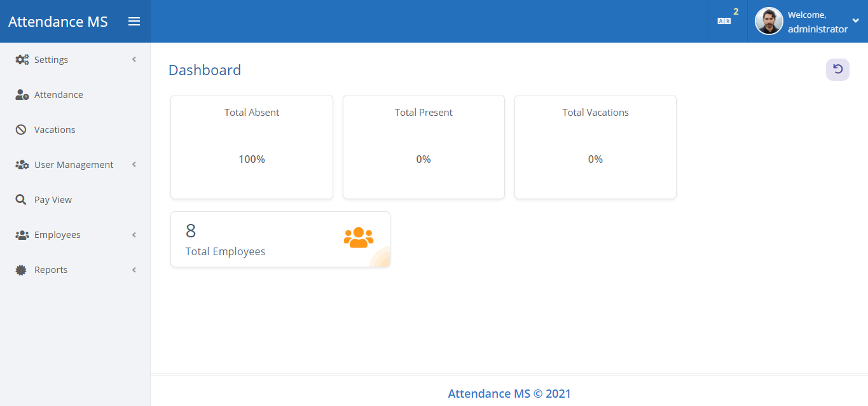The width and height of the screenshot is (868, 406).
Task: Click the Attendance user-clock icon
Action: [x=22, y=95]
